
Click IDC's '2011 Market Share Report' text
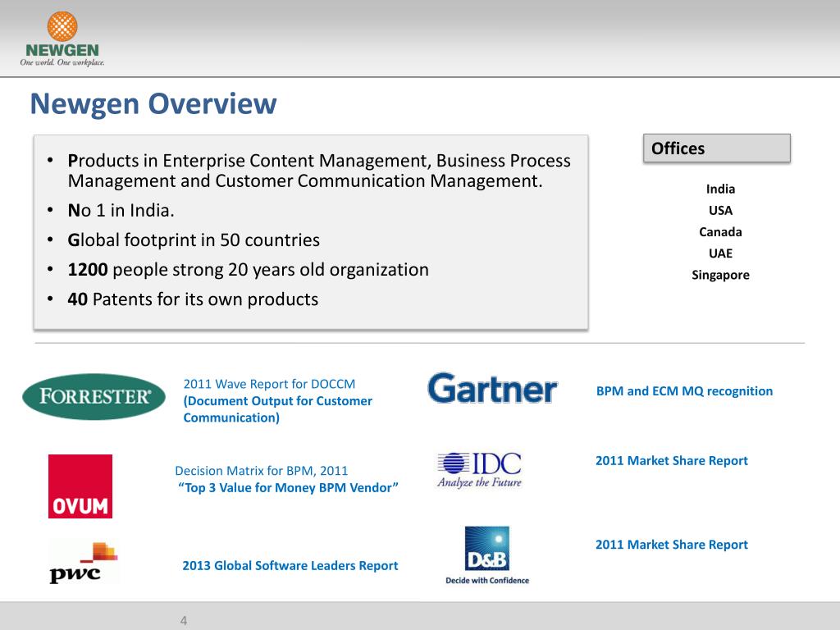(671, 461)
